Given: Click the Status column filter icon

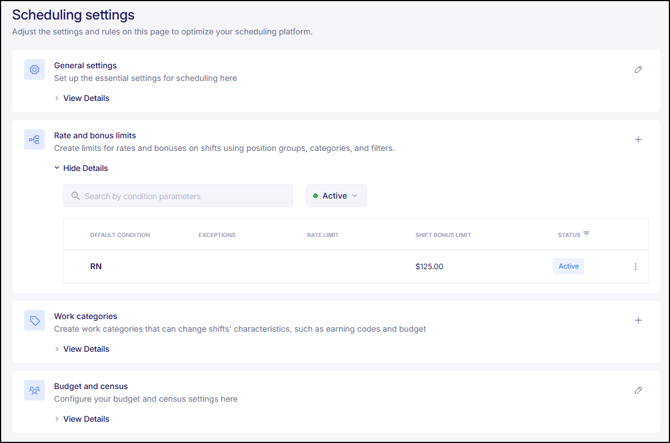Looking at the screenshot, I should tap(586, 234).
